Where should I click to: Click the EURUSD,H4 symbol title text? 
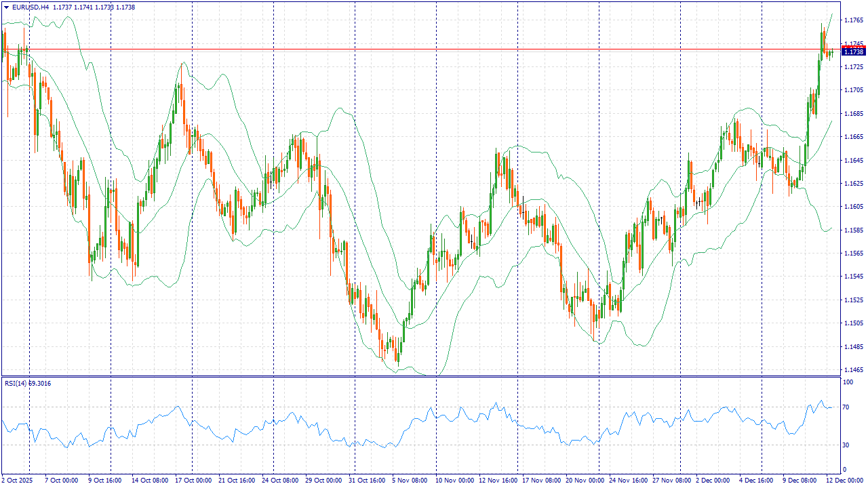click(x=31, y=7)
